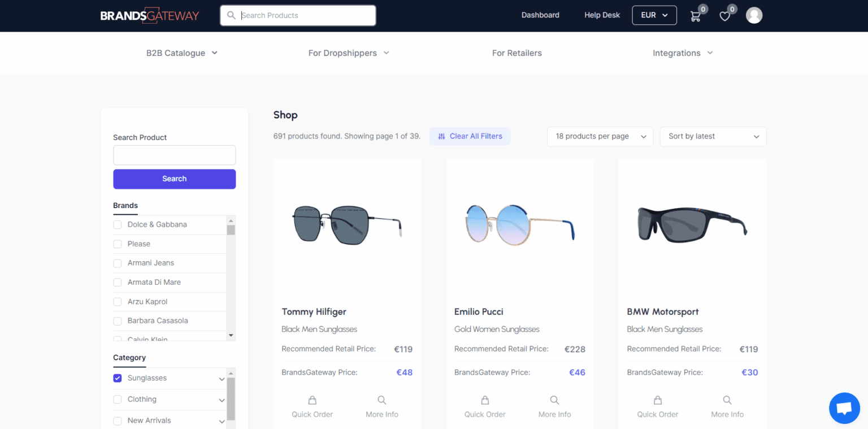Click the Quick Order icon under BMW Motorsport

tap(657, 400)
